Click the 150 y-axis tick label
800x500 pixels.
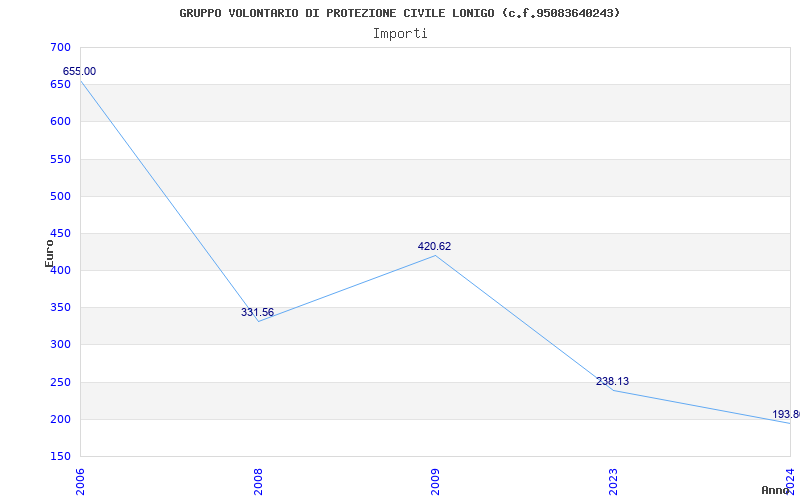(60, 457)
